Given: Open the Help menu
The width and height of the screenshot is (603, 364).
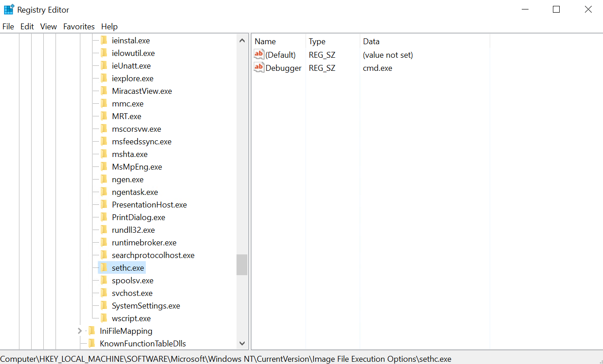Looking at the screenshot, I should [109, 27].
